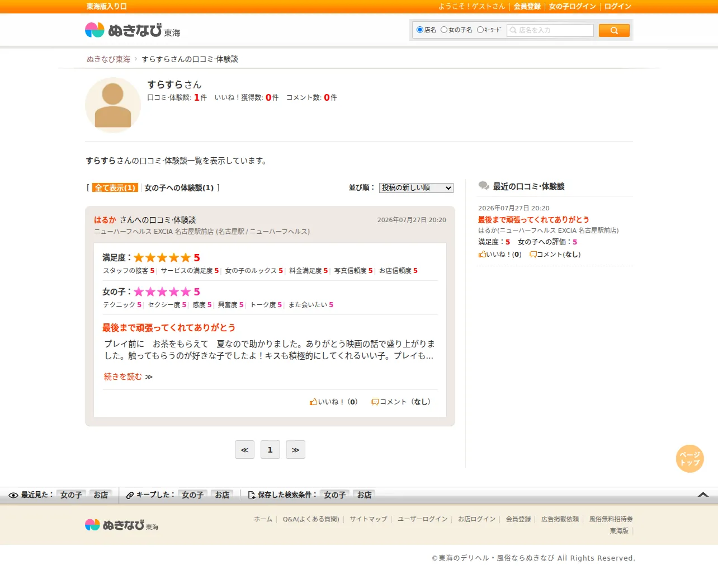Click orange satisfaction star rating 満足度
This screenshot has width=718, height=588.
click(162, 257)
